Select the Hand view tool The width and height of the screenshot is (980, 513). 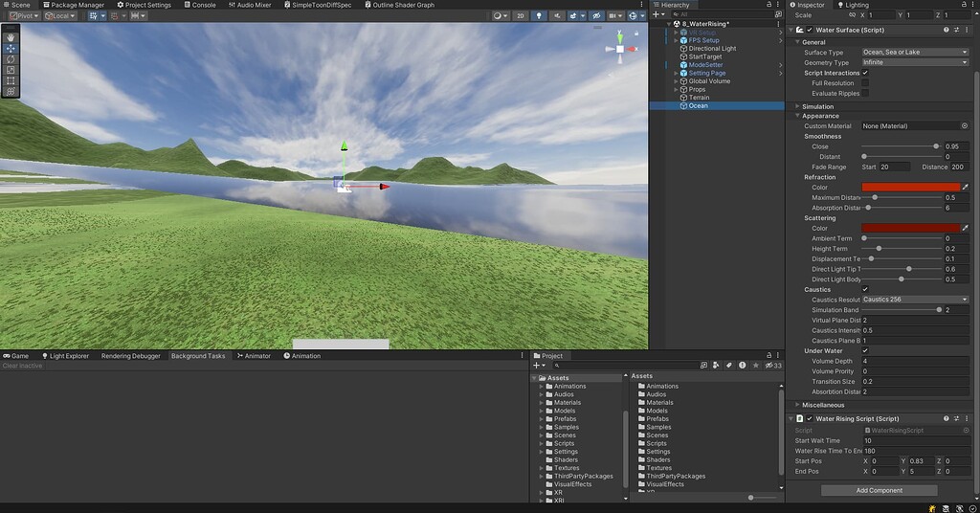pyautogui.click(x=11, y=37)
